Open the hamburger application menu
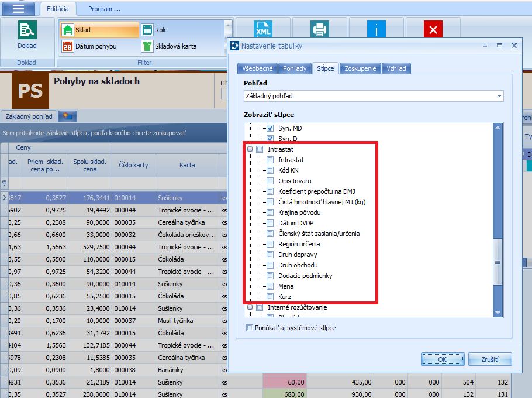532x398 pixels. [18, 9]
